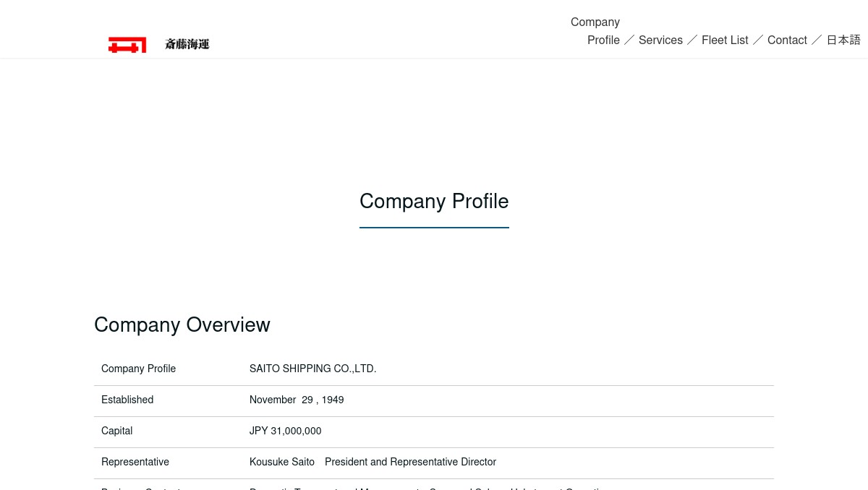
Task: Click the slash separator before Contact
Action: pos(758,40)
